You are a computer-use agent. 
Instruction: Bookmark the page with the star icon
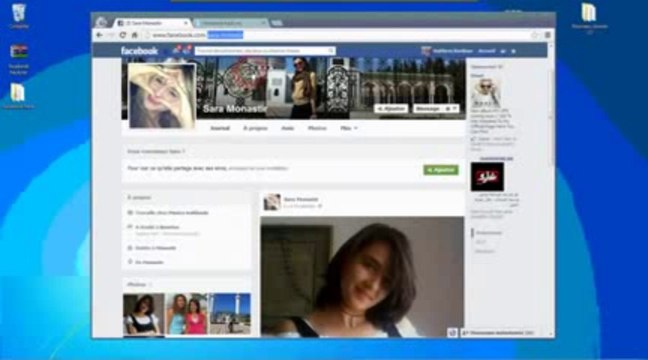click(534, 35)
